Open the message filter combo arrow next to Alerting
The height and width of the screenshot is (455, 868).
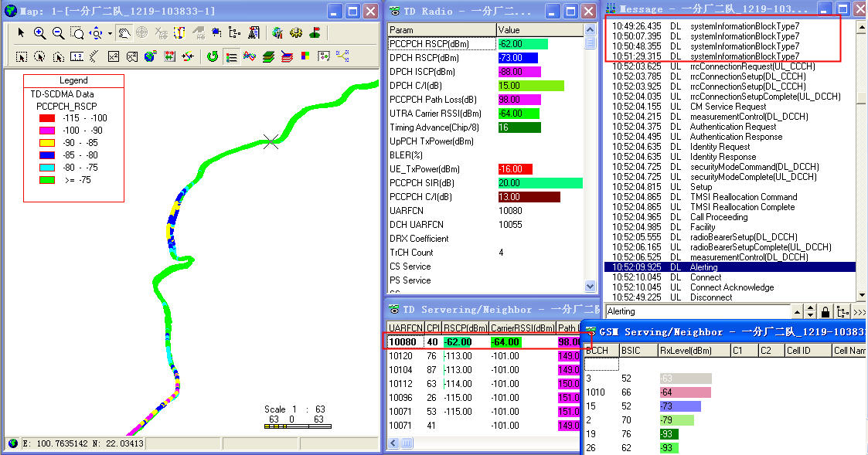pos(797,311)
